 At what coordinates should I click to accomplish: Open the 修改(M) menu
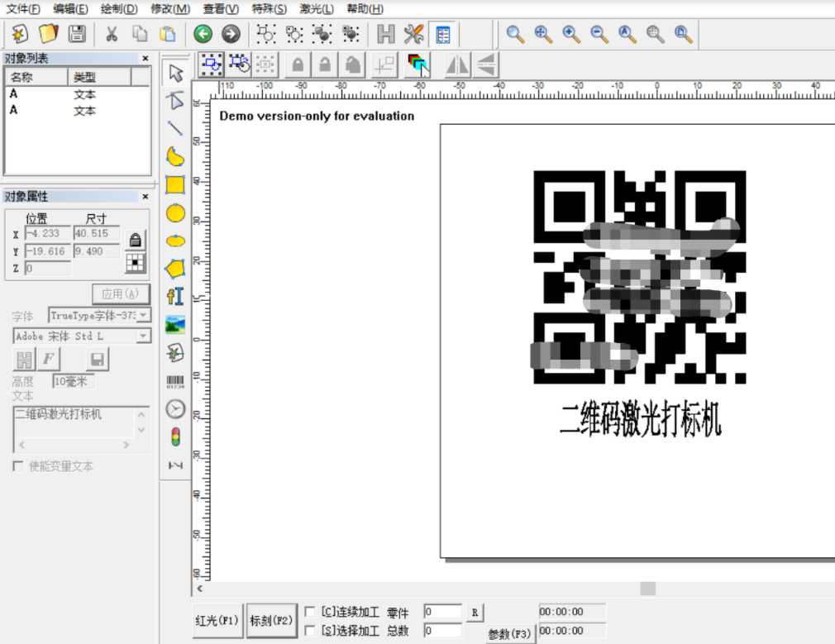pos(170,9)
